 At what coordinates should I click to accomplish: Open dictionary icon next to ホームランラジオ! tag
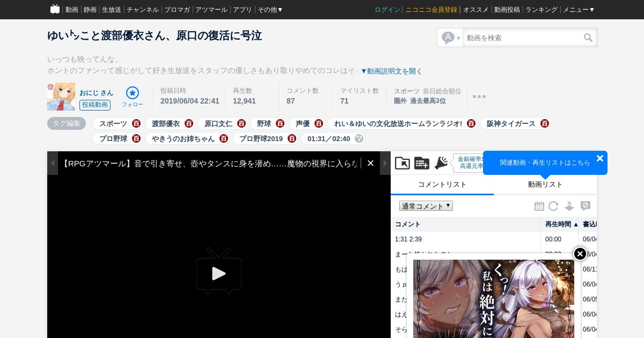pos(471,123)
